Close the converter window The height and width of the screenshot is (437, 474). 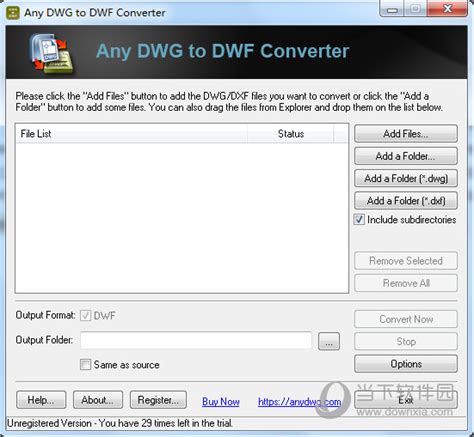[x=447, y=9]
